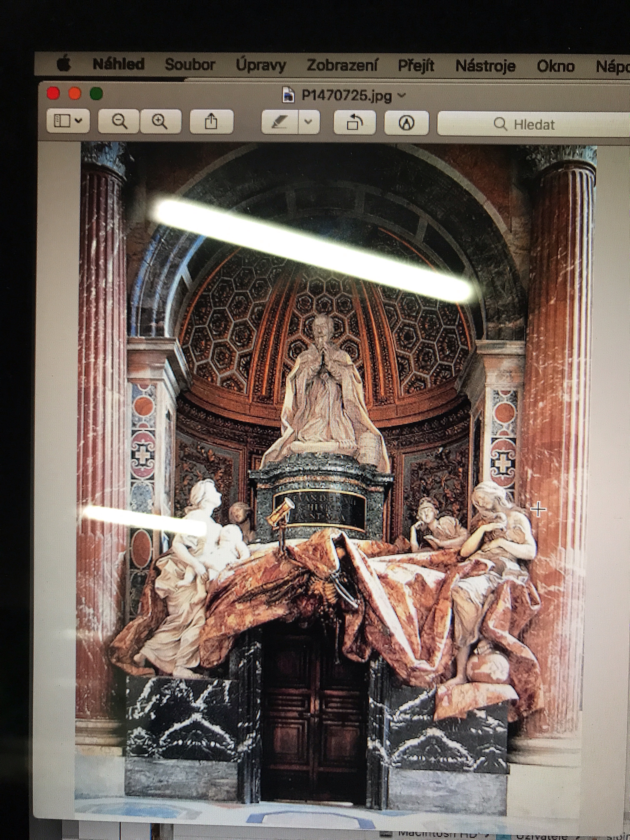Image resolution: width=630 pixels, height=840 pixels.
Task: Click the green full-screen window button
Action: (96, 93)
